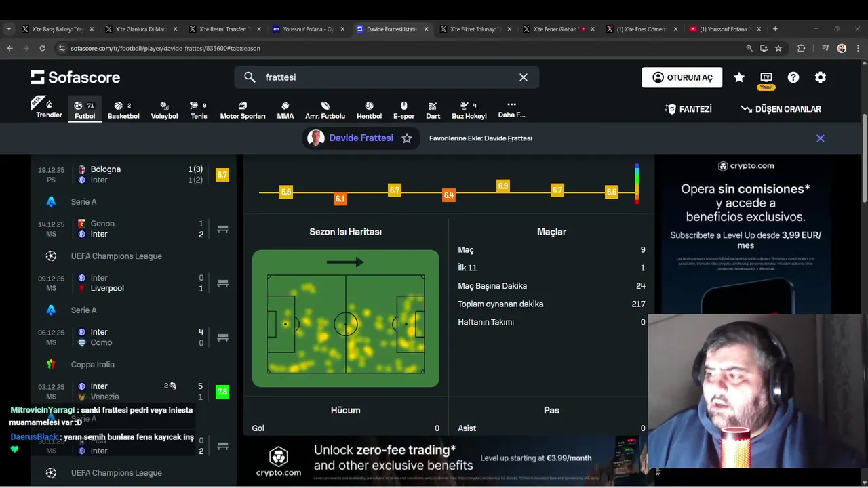
Task: Clear the search box with the X
Action: 524,77
